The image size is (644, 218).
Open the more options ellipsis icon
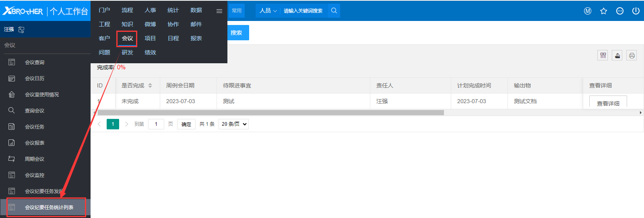tap(620, 11)
